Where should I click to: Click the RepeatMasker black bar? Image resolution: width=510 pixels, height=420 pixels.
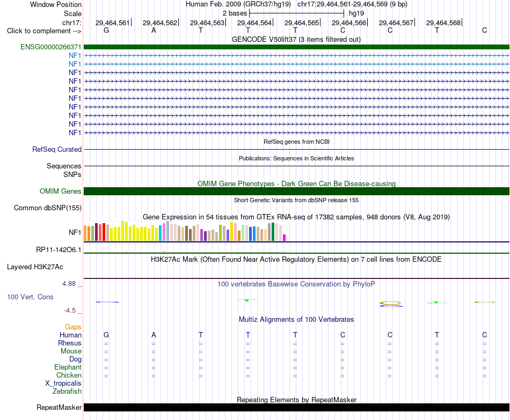[x=296, y=407]
